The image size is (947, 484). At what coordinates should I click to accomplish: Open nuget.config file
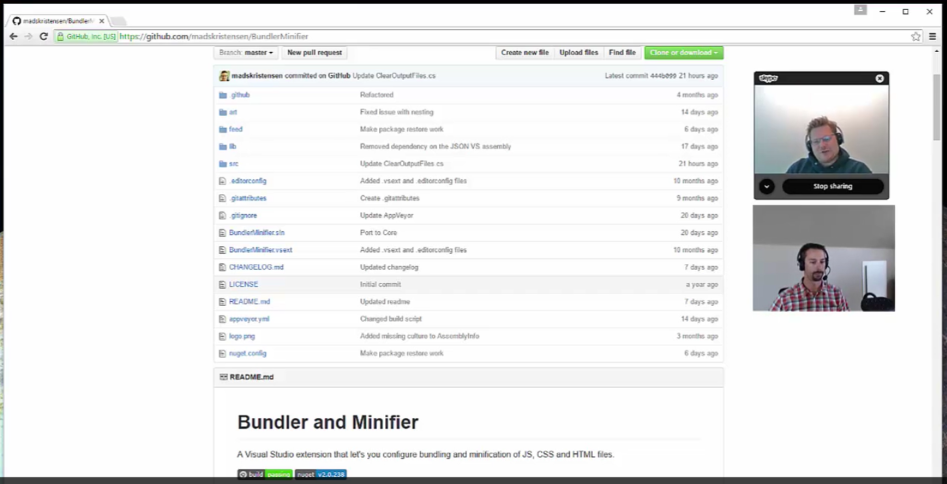[x=248, y=353]
